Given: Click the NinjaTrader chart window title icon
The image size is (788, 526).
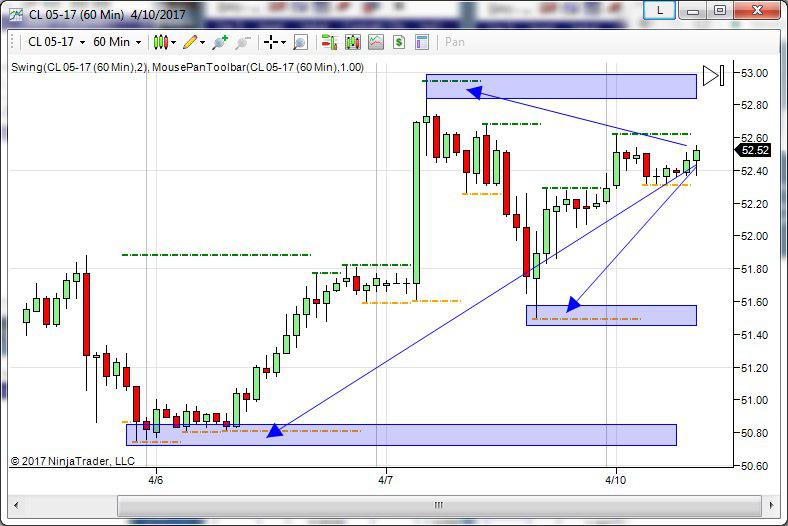Looking at the screenshot, I should [x=16, y=14].
